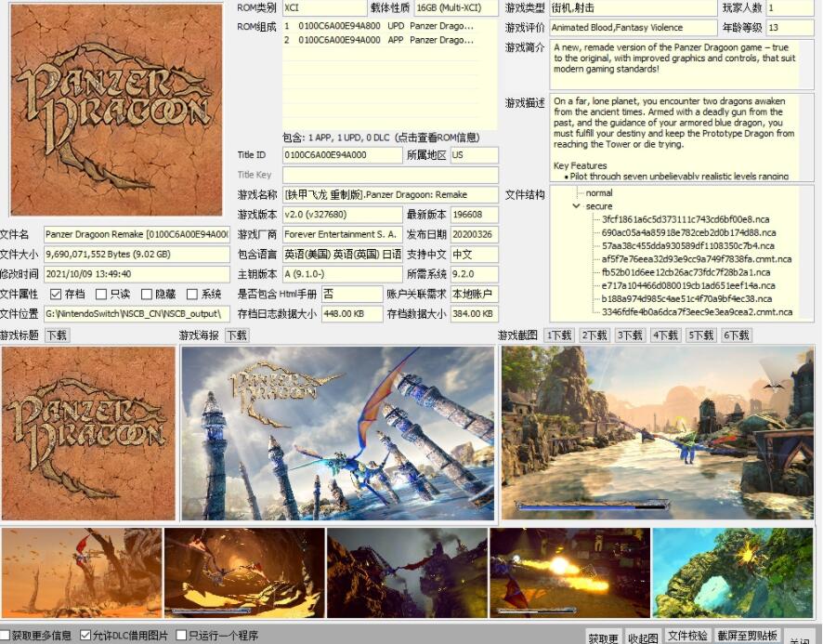Click the 文件位置 path field
Viewport: 823px width, 644px height.
(137, 314)
